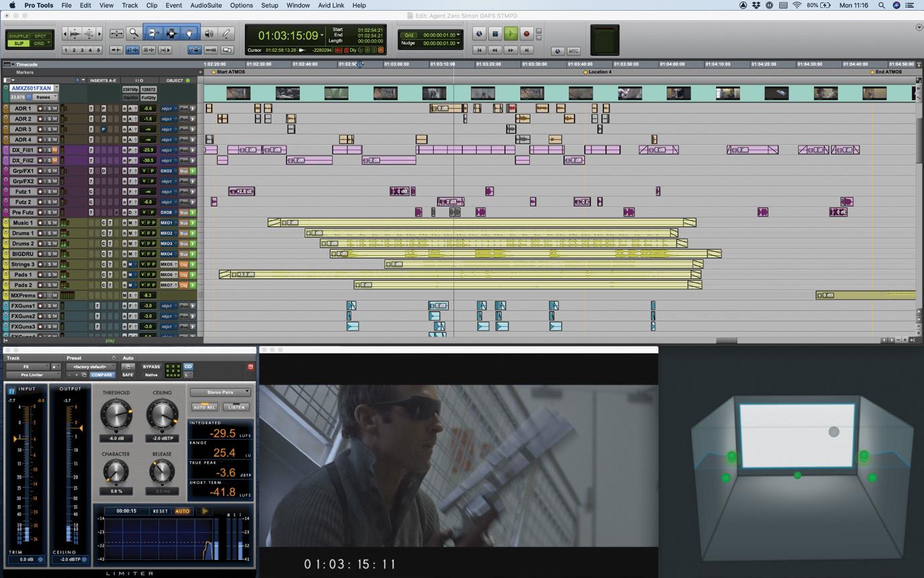Open the AudioSuite menu
The width and height of the screenshot is (924, 578).
[x=206, y=5]
